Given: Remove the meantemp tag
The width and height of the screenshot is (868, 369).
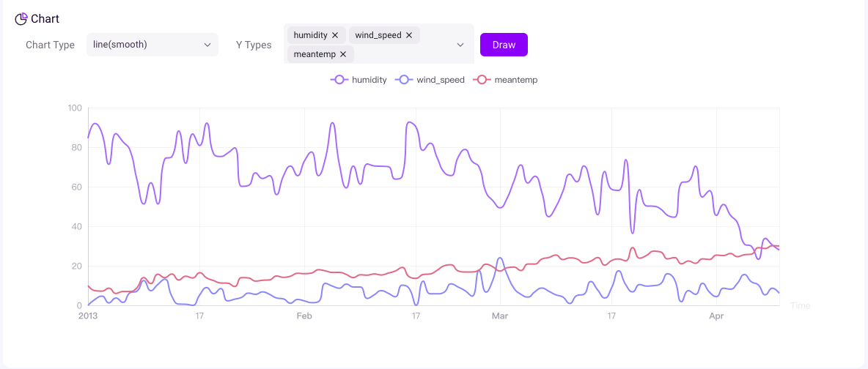Looking at the screenshot, I should pyautogui.click(x=343, y=54).
